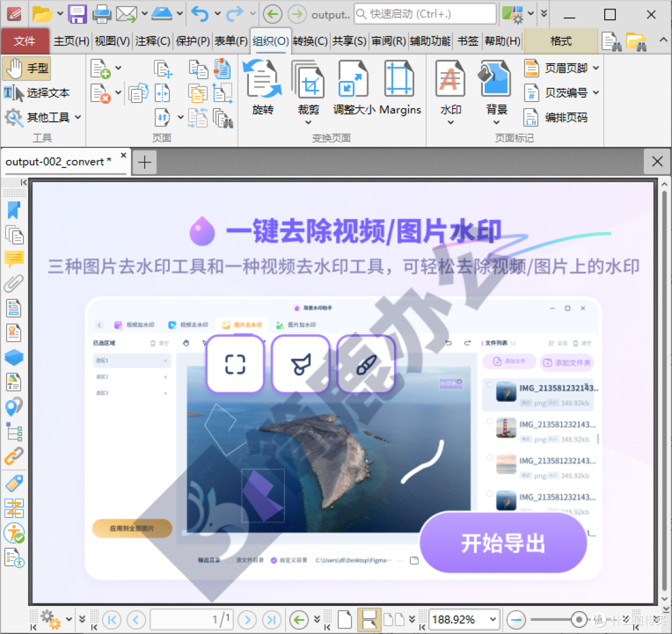The width and height of the screenshot is (672, 634).
Task: Select single page layout view
Action: pos(345,620)
